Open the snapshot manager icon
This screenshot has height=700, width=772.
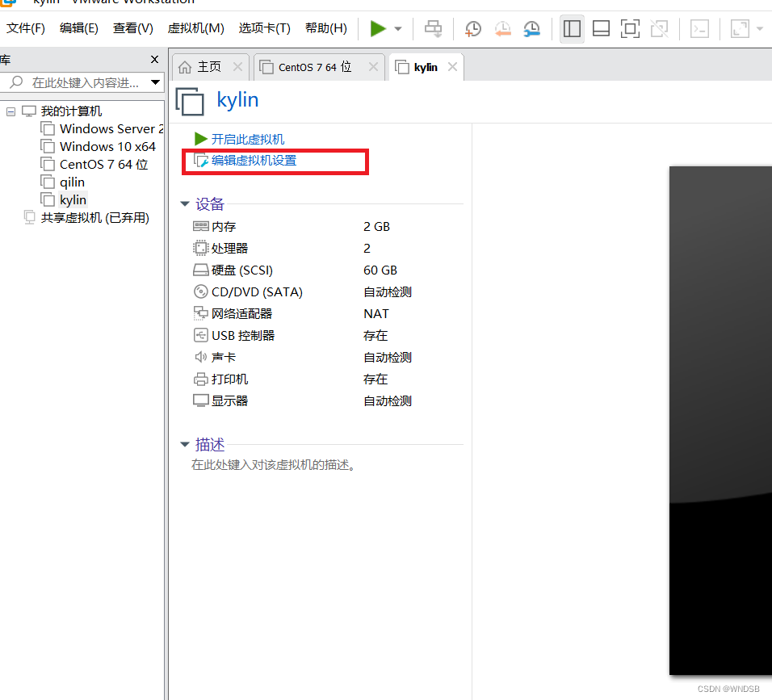coord(531,28)
